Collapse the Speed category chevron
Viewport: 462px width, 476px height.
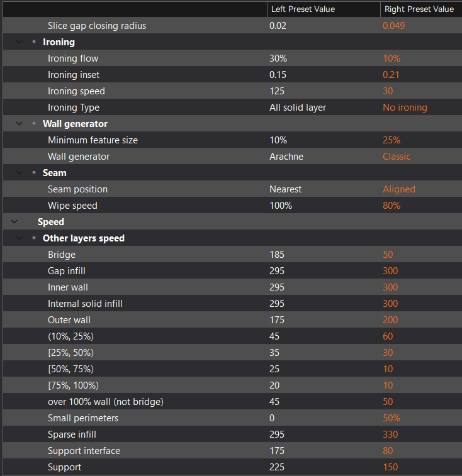coord(14,221)
